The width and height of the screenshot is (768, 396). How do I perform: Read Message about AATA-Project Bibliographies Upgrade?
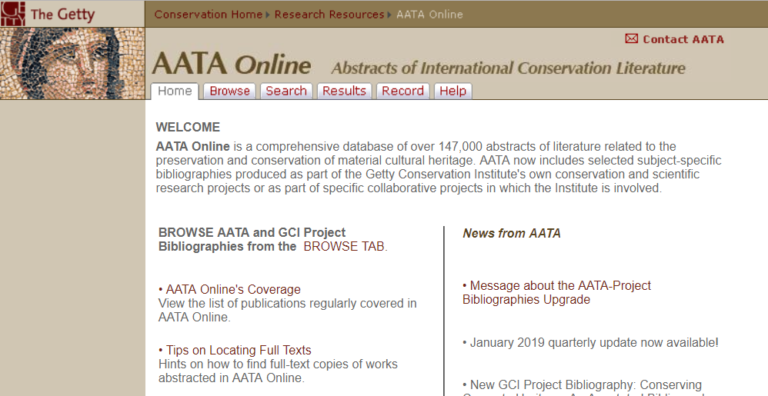click(x=557, y=292)
